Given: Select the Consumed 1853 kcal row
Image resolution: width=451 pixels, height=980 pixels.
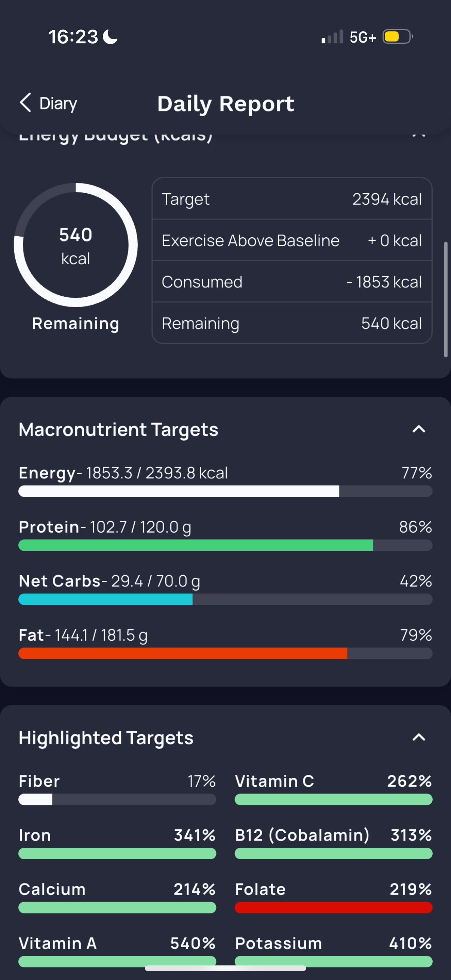Looking at the screenshot, I should pyautogui.click(x=292, y=282).
